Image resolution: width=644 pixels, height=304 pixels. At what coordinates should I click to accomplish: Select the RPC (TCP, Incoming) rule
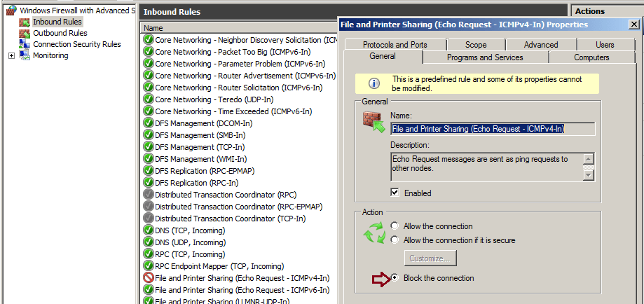coord(190,254)
